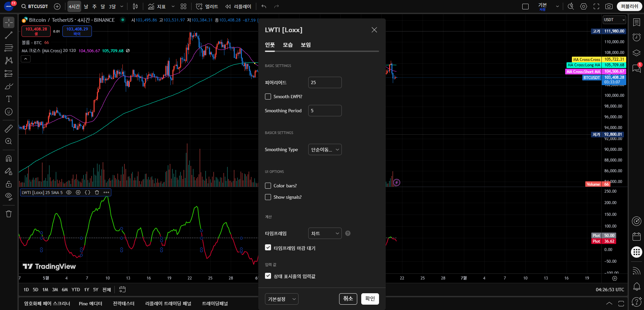This screenshot has width=644, height=310.
Task: Remove objects with the trash icon
Action: coord(9,214)
